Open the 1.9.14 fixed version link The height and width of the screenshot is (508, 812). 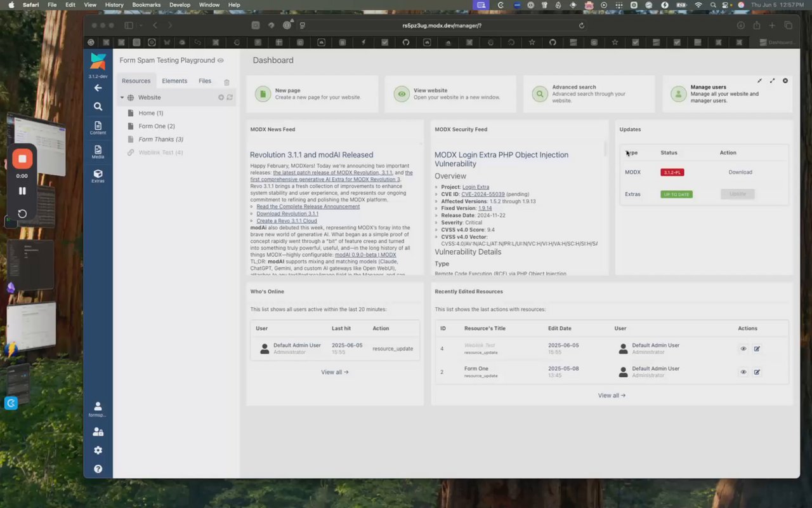485,208
